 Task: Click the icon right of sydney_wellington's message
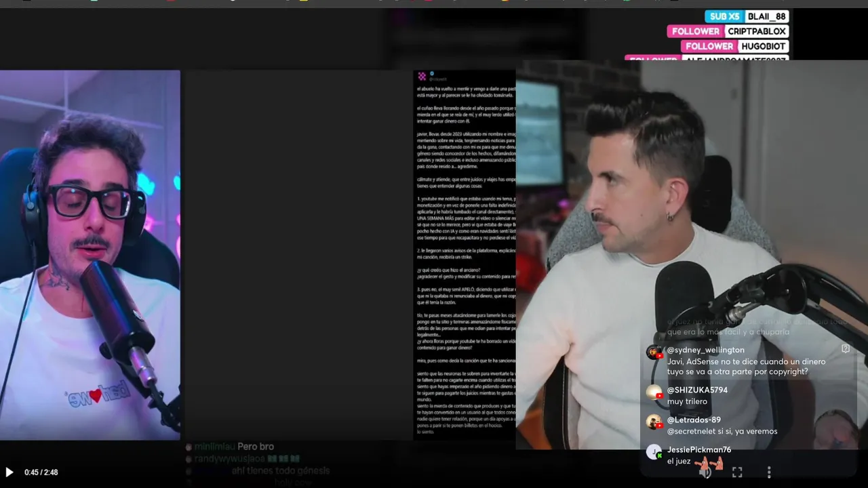(846, 348)
